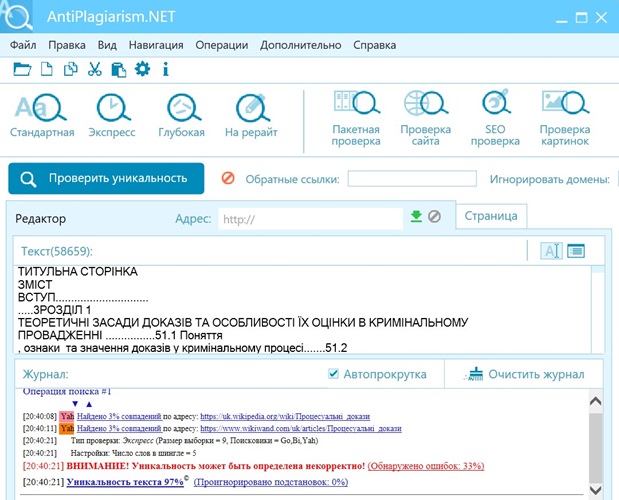Viewport: 619px width, 500px height.
Task: Open the Дополнительно menu
Action: click(x=300, y=45)
